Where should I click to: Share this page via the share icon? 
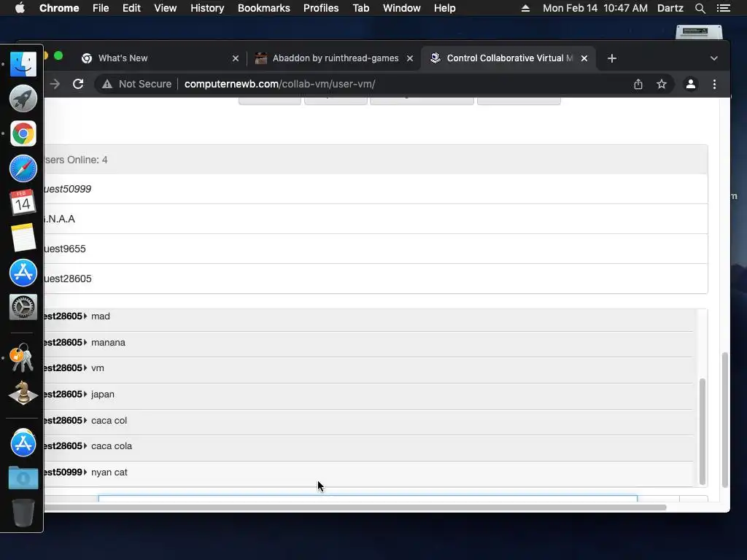[x=638, y=84]
